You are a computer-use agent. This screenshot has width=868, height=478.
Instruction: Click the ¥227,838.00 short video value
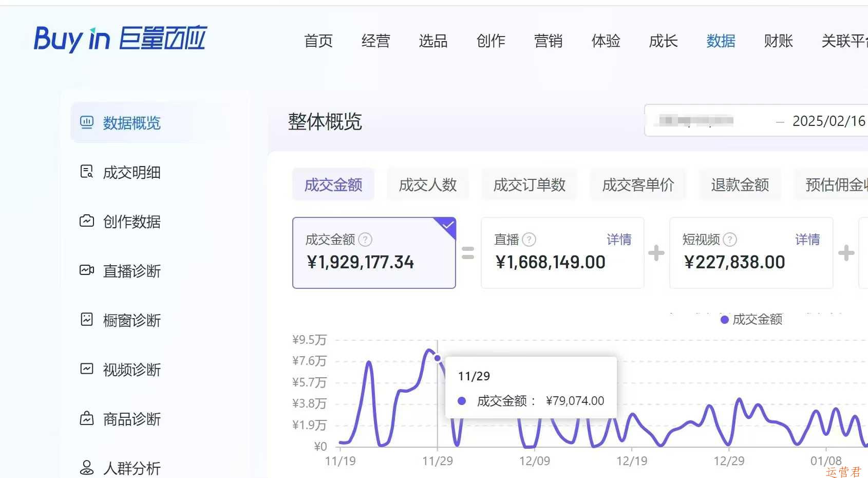(x=734, y=262)
